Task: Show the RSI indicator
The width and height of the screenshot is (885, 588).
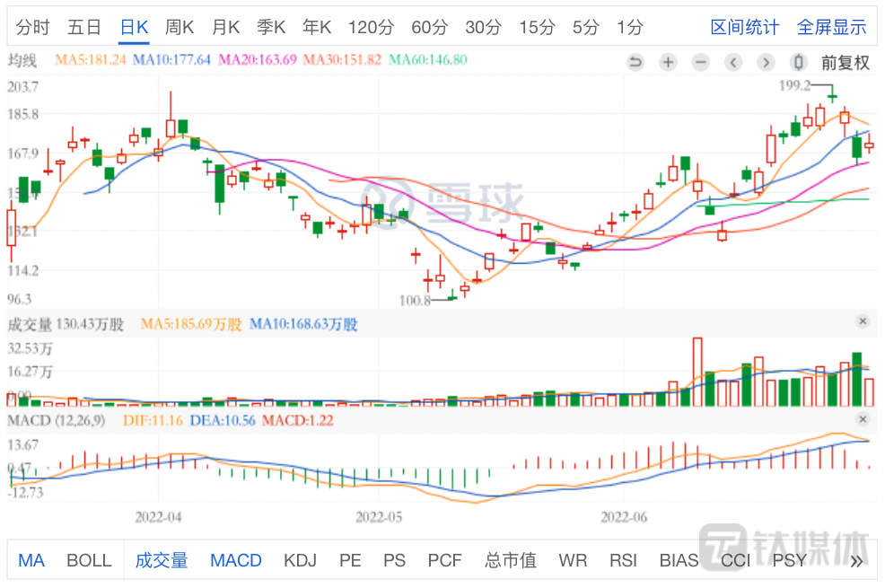Action: [623, 560]
